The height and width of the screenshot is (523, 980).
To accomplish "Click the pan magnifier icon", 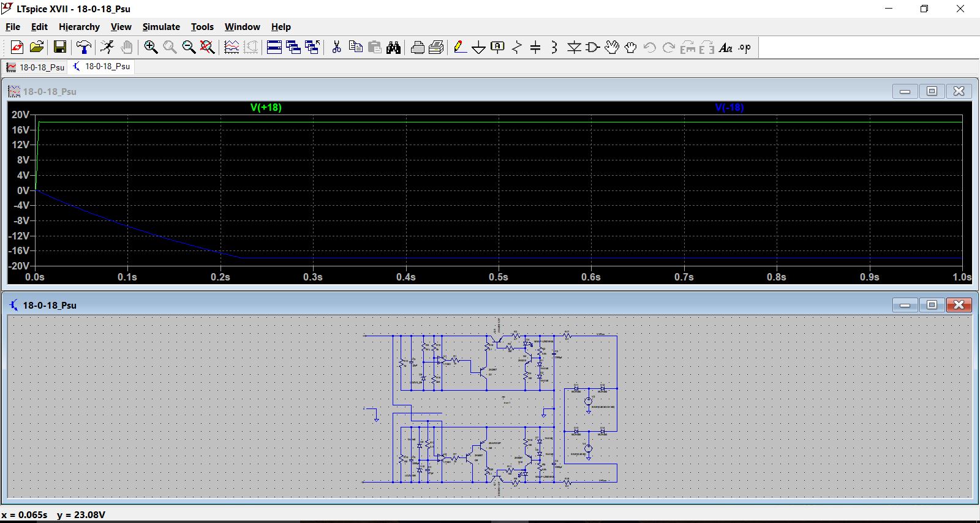I will (x=170, y=47).
